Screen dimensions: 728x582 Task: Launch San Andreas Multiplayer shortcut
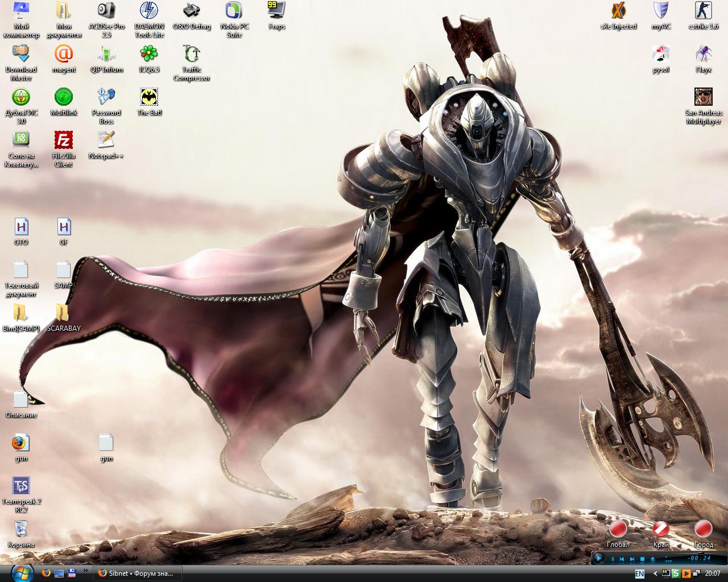click(704, 106)
